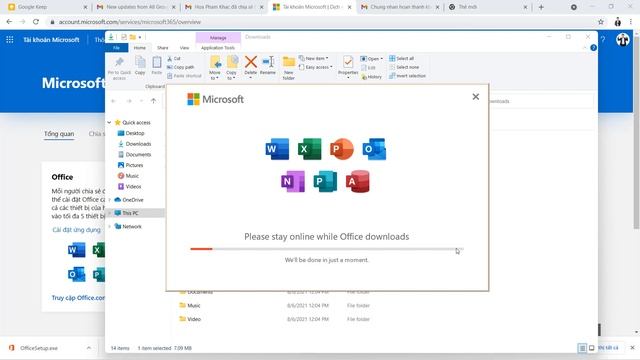This screenshot has width=640, height=360.
Task: Click Select all in Explorer ribbon
Action: pyautogui.click(x=401, y=58)
